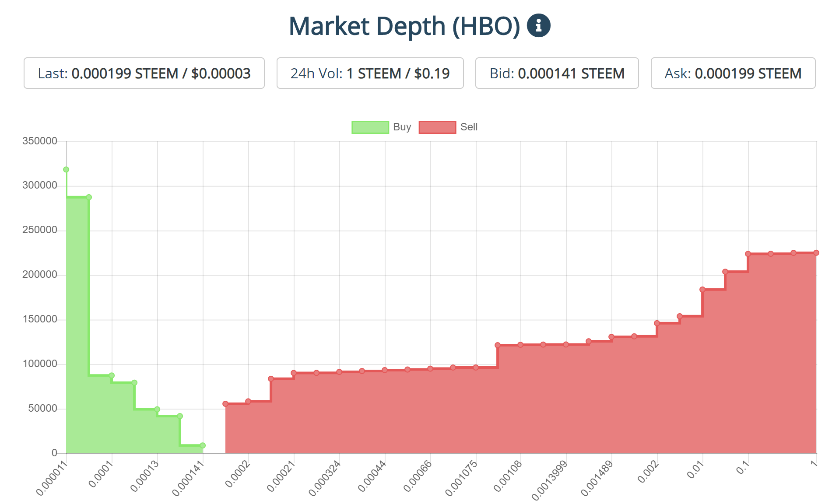The width and height of the screenshot is (839, 504).
Task: Click the 0.0013999 x-axis price label
Action: (550, 480)
